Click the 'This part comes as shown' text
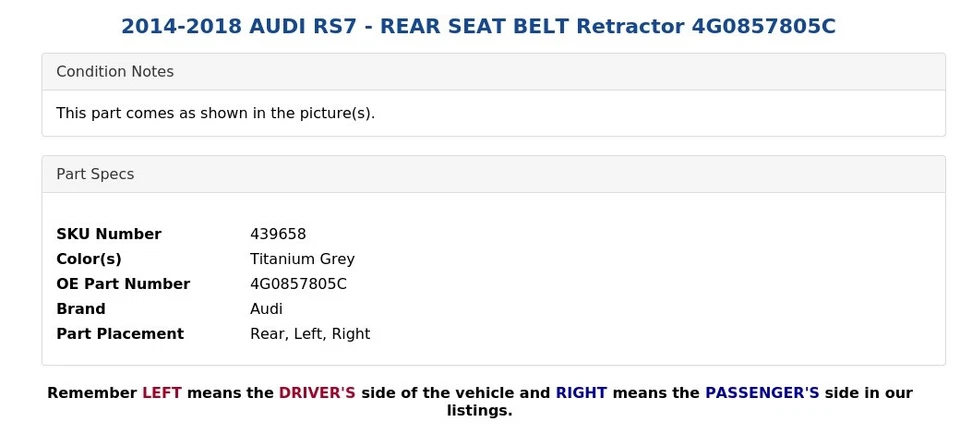960x434 pixels. pos(215,113)
